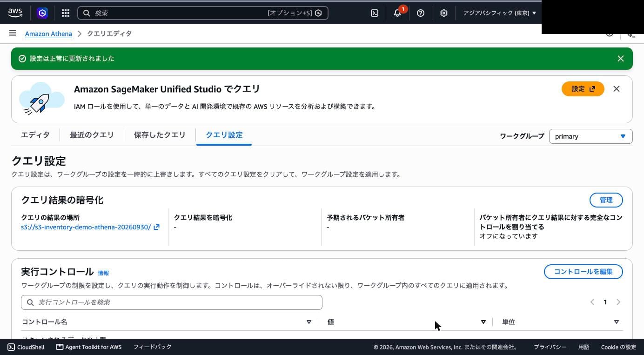Open フィードバック in the footer
This screenshot has width=644, height=355.
[x=153, y=347]
